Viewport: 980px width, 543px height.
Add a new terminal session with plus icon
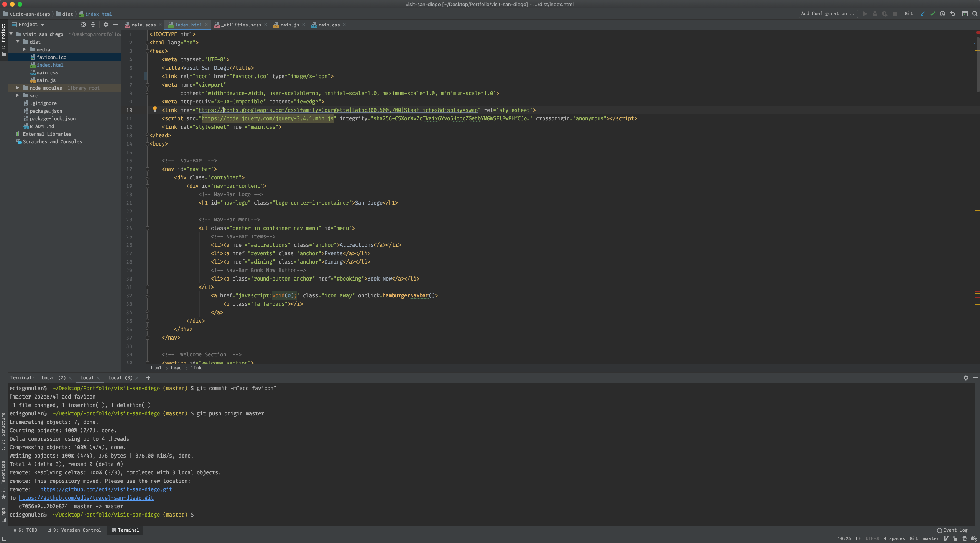click(x=148, y=378)
